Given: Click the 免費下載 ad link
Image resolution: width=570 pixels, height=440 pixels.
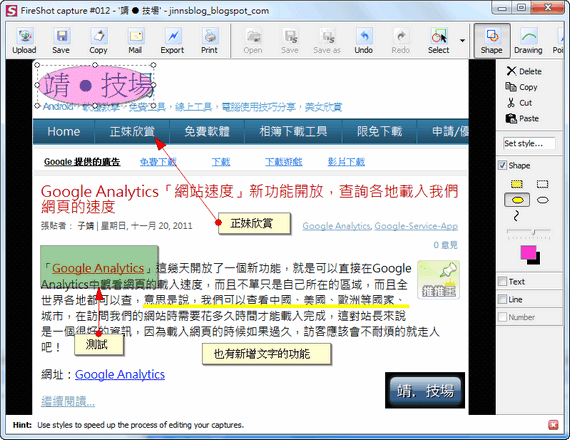Looking at the screenshot, I should click(158, 162).
